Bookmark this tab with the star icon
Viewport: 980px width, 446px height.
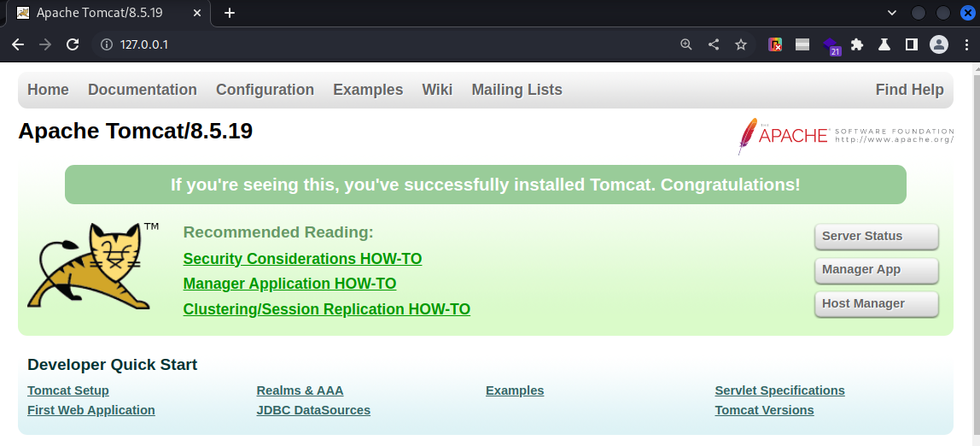741,44
